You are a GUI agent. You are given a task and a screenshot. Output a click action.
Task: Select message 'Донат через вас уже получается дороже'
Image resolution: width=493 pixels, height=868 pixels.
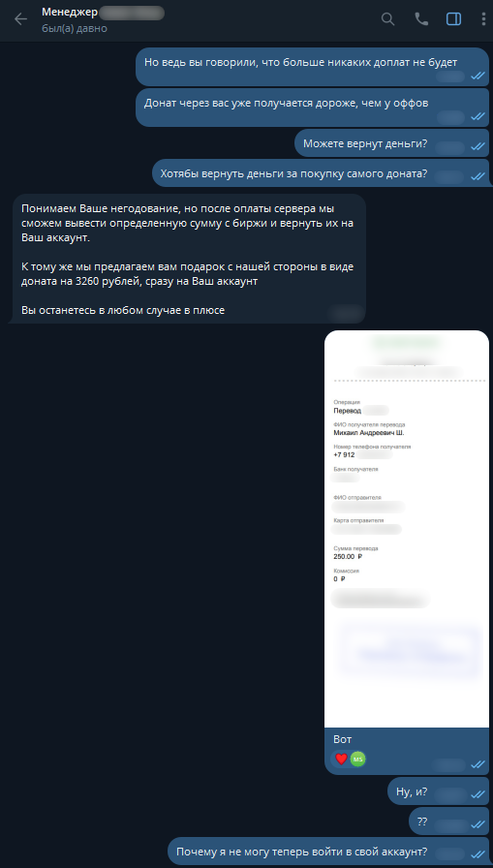click(313, 107)
